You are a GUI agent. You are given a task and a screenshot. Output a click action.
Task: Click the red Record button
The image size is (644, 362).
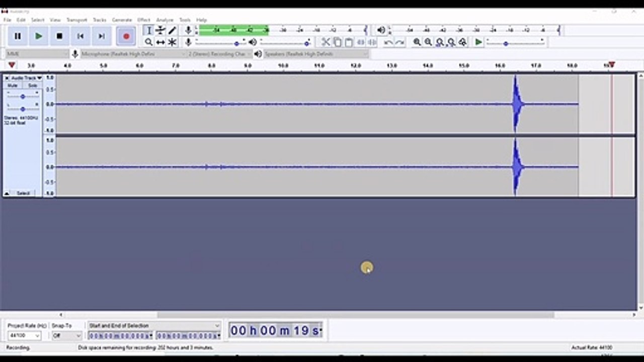coord(126,36)
